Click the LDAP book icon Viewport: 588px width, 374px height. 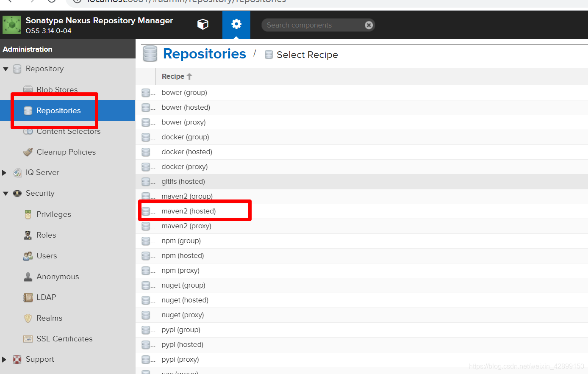click(x=28, y=297)
